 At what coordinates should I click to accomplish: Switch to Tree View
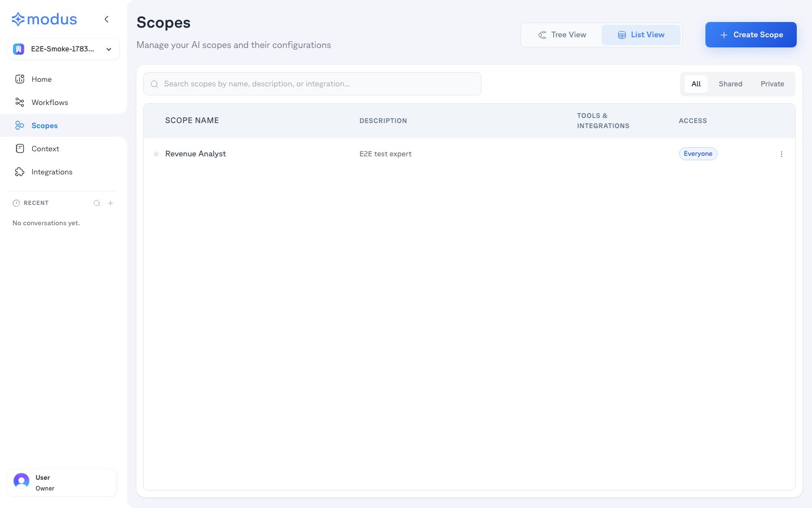[x=562, y=35]
